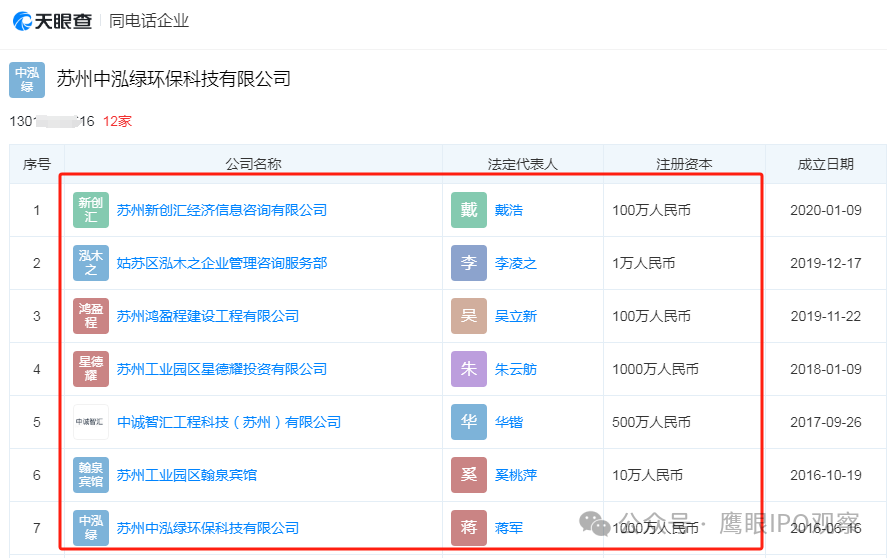This screenshot has width=887, height=558.
Task: Click the 华 avatar next to 华锴
Action: point(468,422)
